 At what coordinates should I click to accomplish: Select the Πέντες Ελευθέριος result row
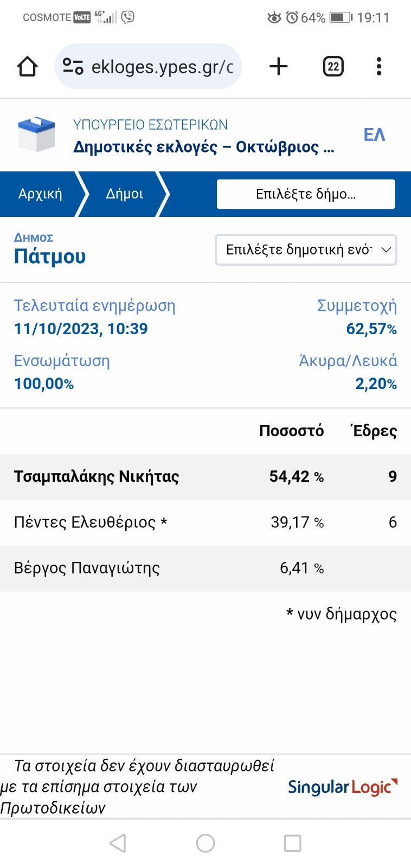[x=205, y=522]
